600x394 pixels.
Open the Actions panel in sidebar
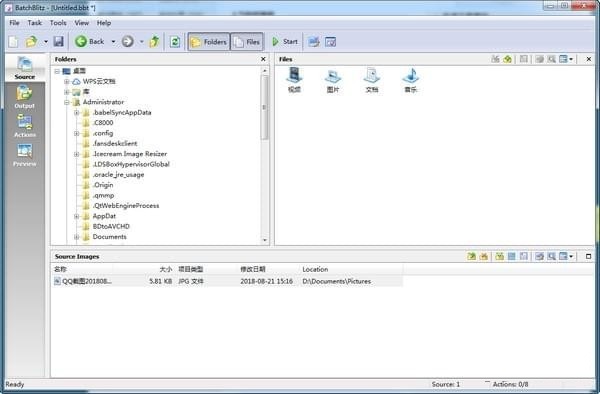[24, 126]
